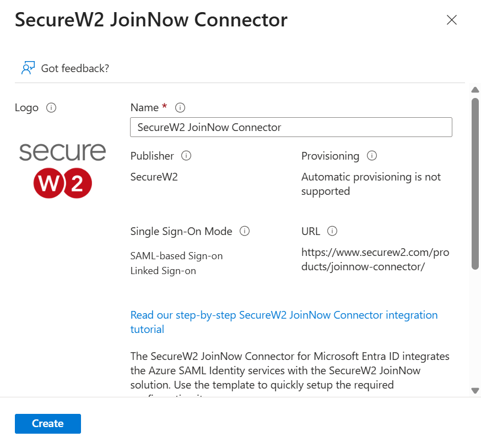Click the info icon next to URL
Image resolution: width=481 pixels, height=448 pixels.
click(332, 231)
